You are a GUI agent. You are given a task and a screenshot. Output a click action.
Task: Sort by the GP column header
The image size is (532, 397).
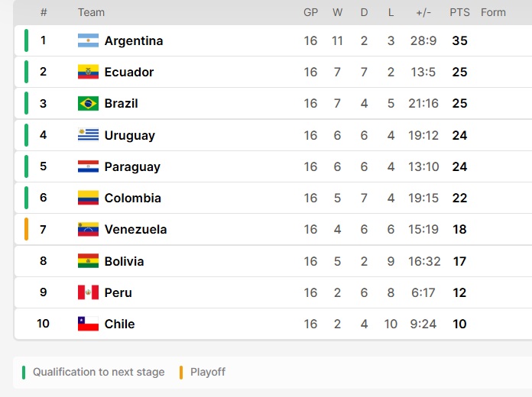[x=310, y=12]
